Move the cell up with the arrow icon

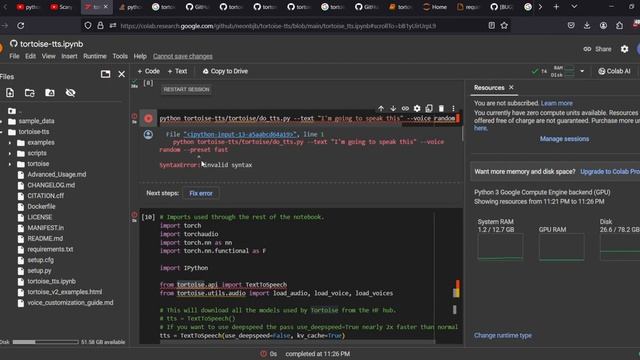381,109
